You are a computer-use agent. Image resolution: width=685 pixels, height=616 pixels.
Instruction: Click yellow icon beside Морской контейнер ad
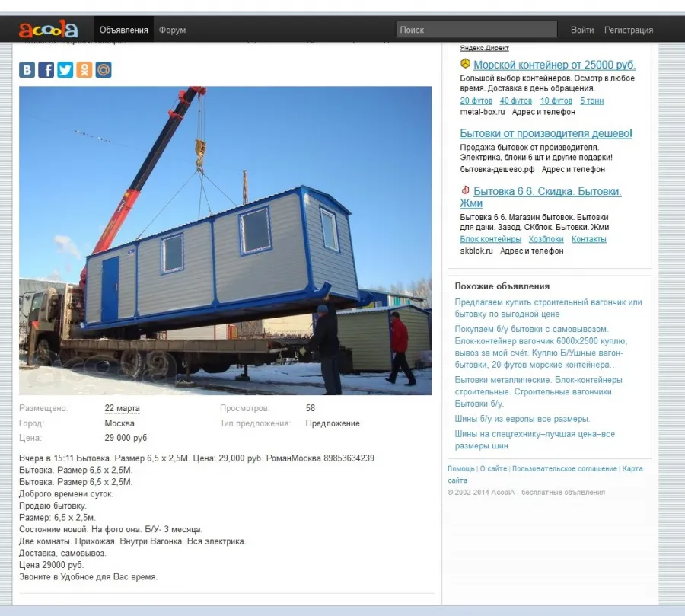(x=465, y=64)
